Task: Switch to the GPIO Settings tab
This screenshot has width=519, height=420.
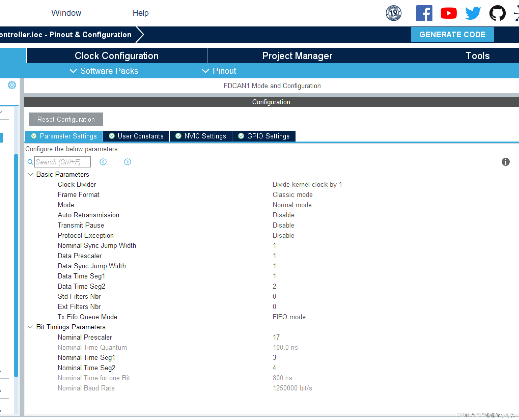Action: click(264, 136)
